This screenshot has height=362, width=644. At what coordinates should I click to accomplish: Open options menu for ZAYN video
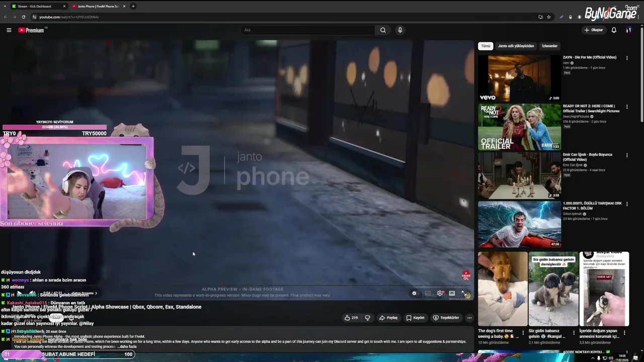coord(627,58)
